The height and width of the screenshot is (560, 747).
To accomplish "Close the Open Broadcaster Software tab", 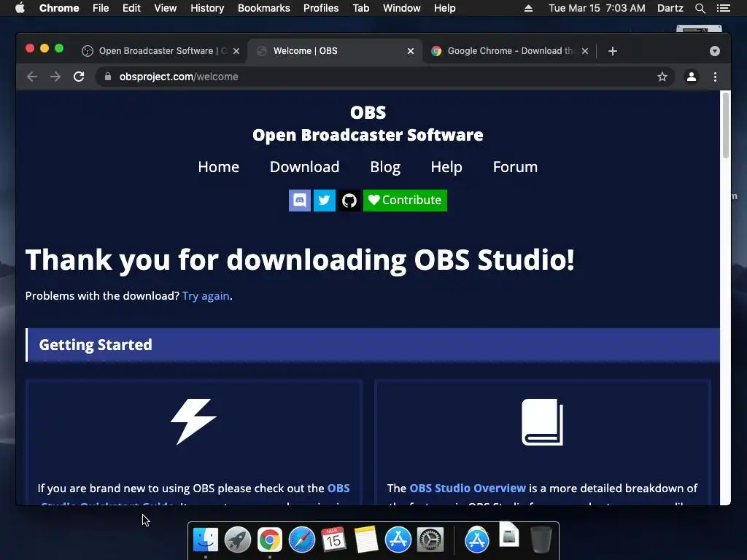I will click(x=236, y=51).
